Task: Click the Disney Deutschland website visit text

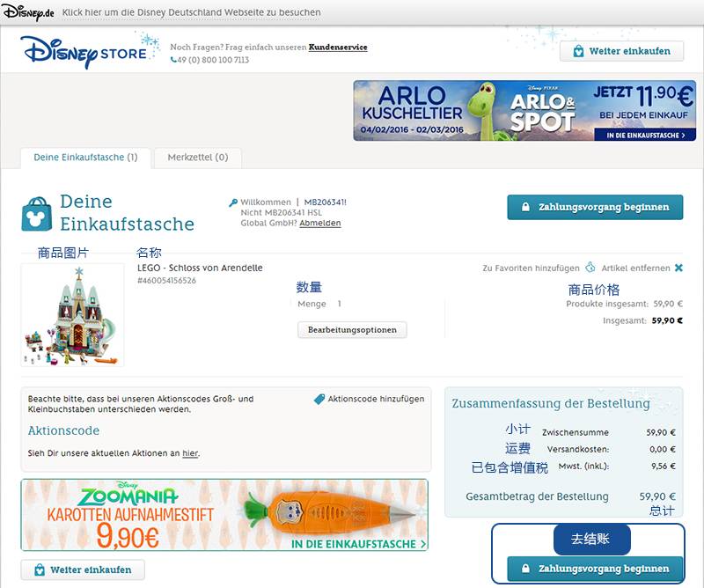Action: (x=192, y=12)
